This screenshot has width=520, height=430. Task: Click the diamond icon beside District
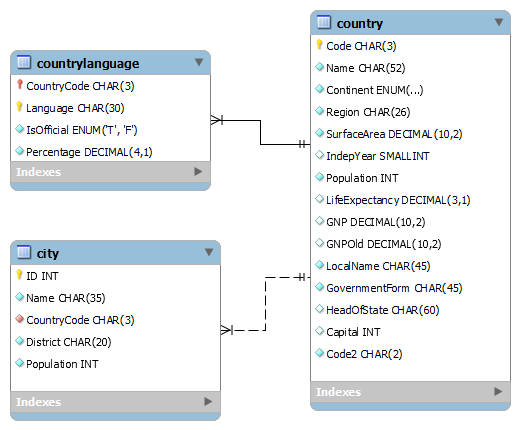pyautogui.click(x=20, y=341)
